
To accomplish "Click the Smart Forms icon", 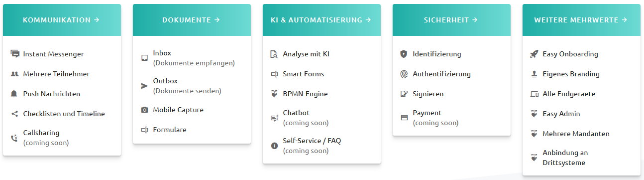I will point(274,74).
